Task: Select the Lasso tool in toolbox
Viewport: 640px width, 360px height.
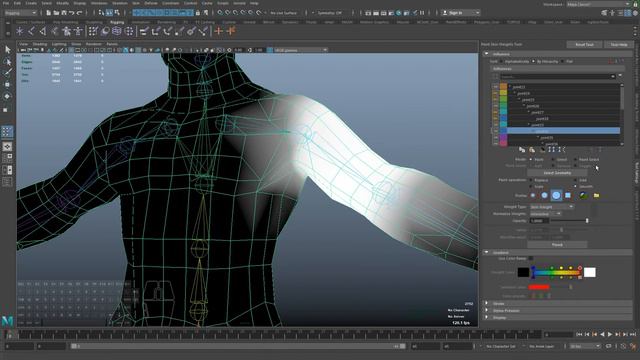Action: [7, 62]
